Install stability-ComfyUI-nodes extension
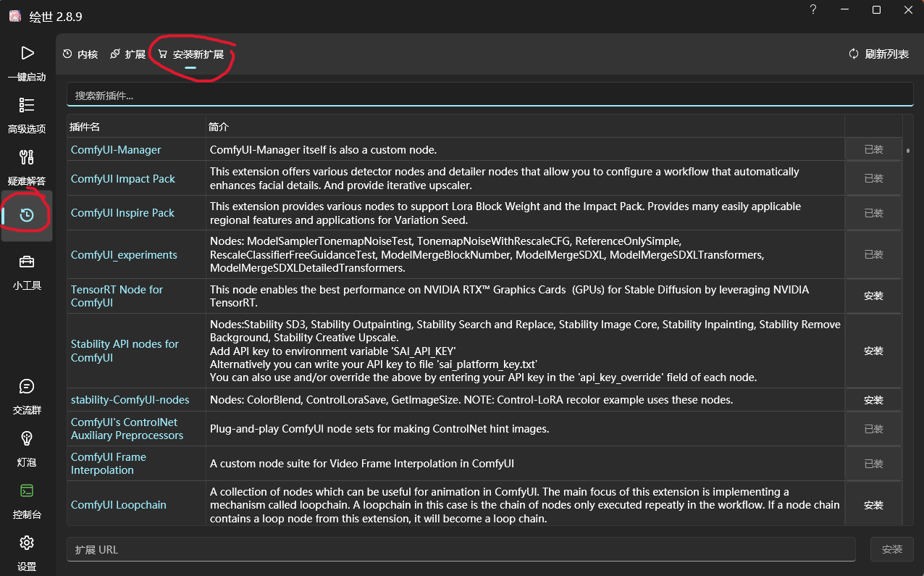The height and width of the screenshot is (576, 924). [x=873, y=400]
